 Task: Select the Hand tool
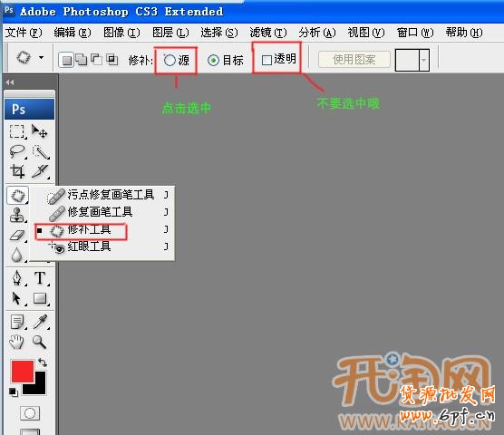point(16,343)
